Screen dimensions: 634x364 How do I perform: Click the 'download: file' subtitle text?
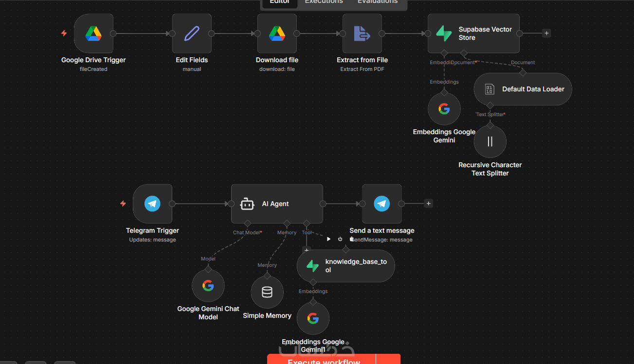pos(277,69)
